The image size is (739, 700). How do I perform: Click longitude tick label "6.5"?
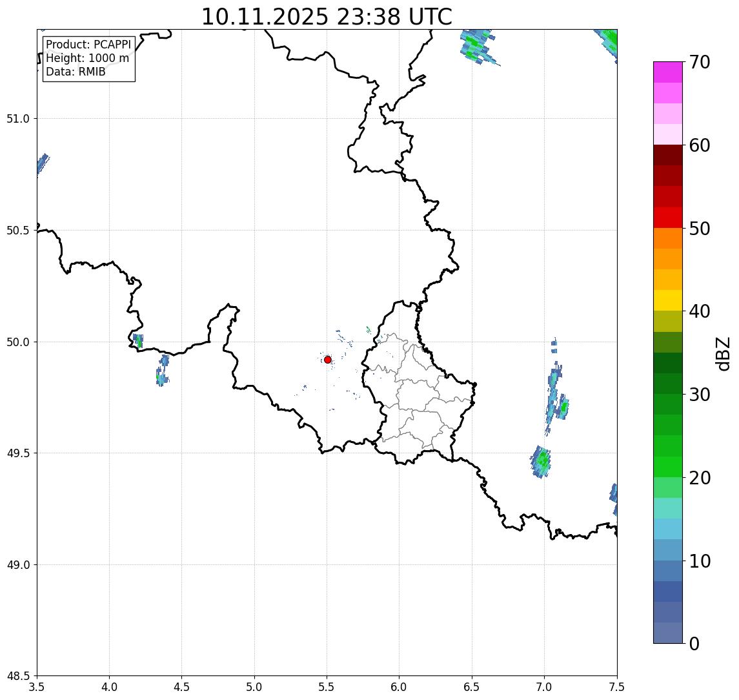(x=472, y=687)
